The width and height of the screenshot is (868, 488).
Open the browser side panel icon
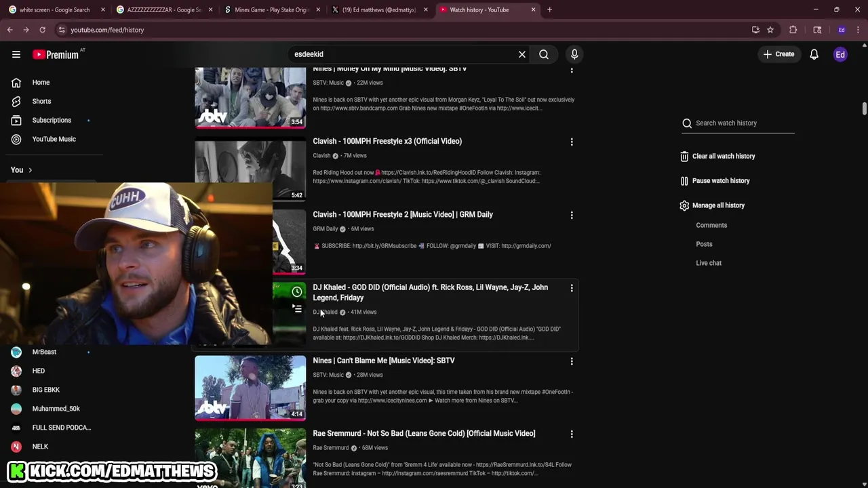point(817,30)
